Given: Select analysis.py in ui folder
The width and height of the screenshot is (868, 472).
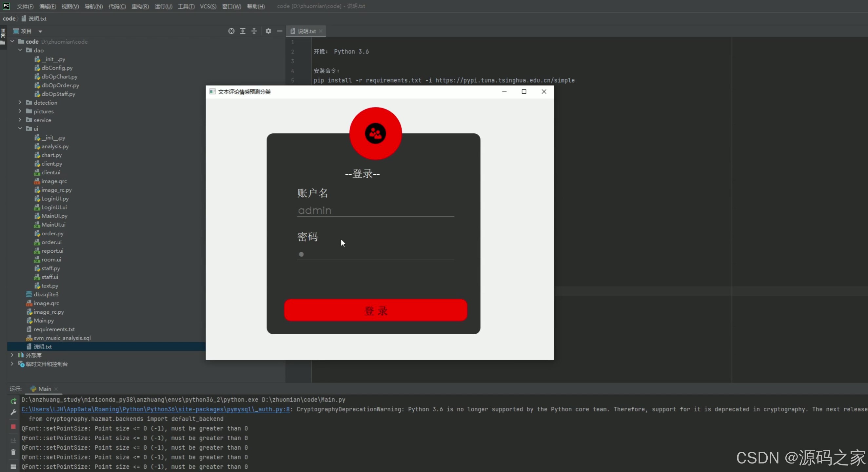Looking at the screenshot, I should click(51, 146).
